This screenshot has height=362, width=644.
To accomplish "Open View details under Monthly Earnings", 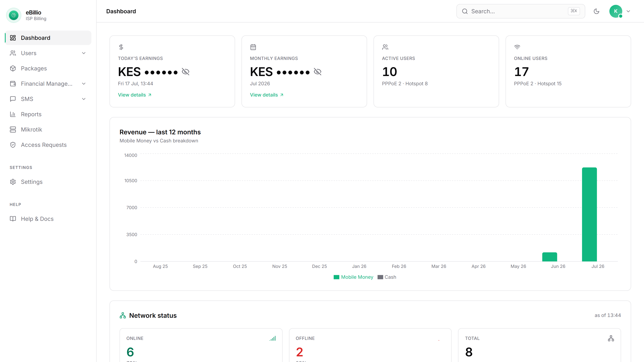I will [x=267, y=95].
